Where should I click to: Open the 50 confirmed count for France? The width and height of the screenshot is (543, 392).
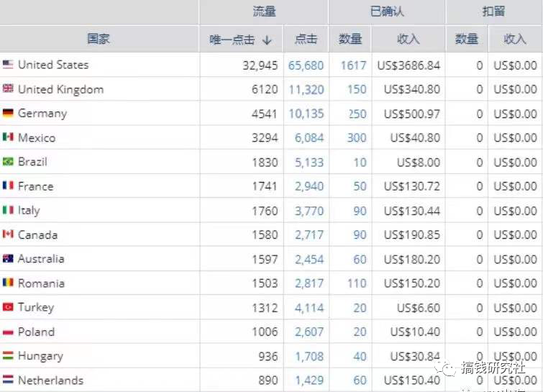click(360, 187)
